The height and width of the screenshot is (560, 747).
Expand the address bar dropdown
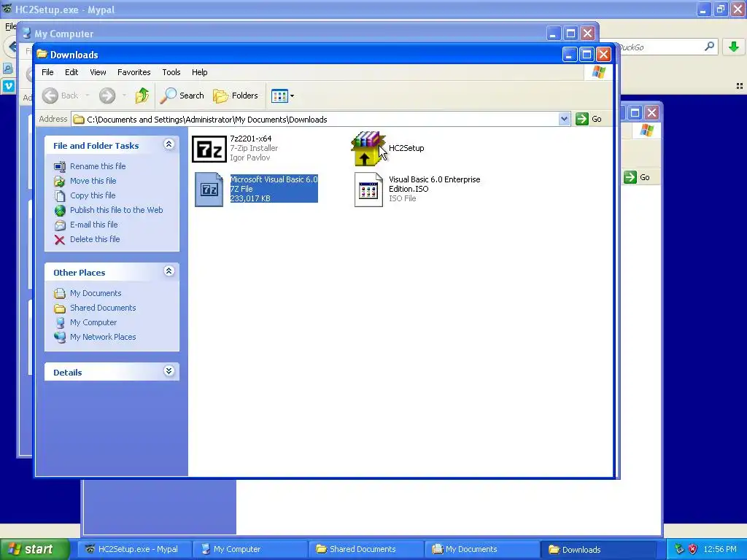pos(564,119)
